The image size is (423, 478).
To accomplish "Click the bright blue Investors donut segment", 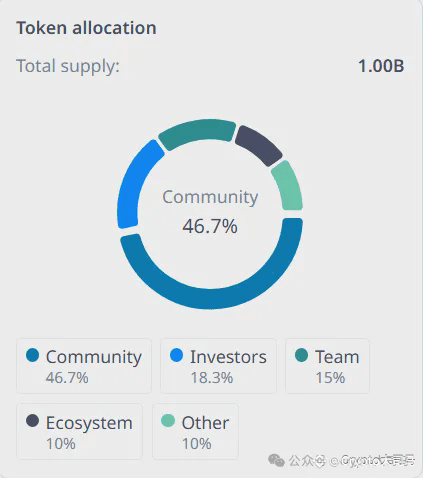I will point(134,185).
